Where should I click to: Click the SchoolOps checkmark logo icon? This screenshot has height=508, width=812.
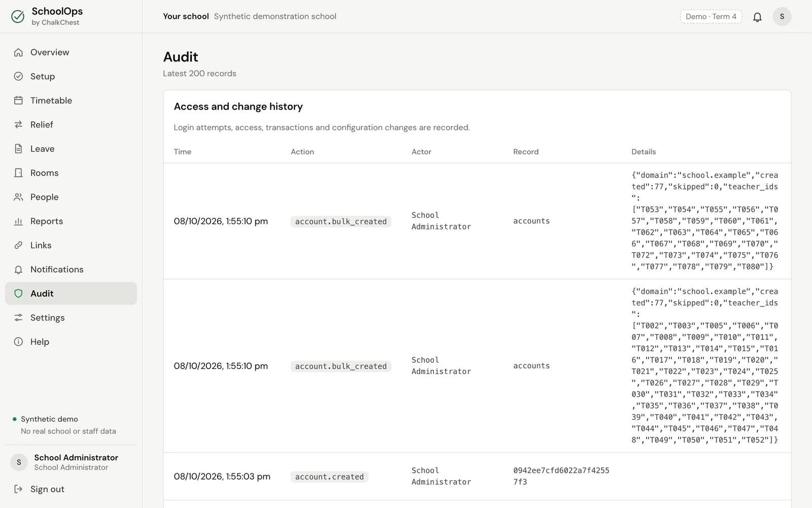18,16
